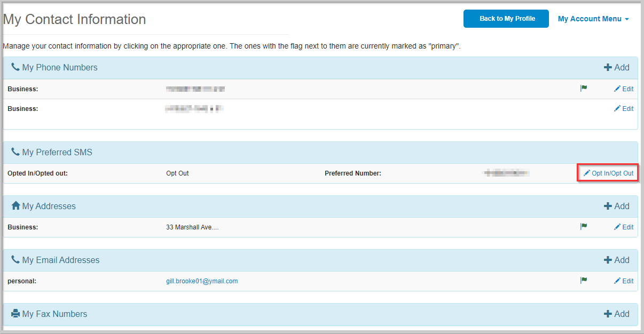Open the gill.brooke01@ymail.com email link
Viewport: 644px width, 334px height.
point(202,281)
